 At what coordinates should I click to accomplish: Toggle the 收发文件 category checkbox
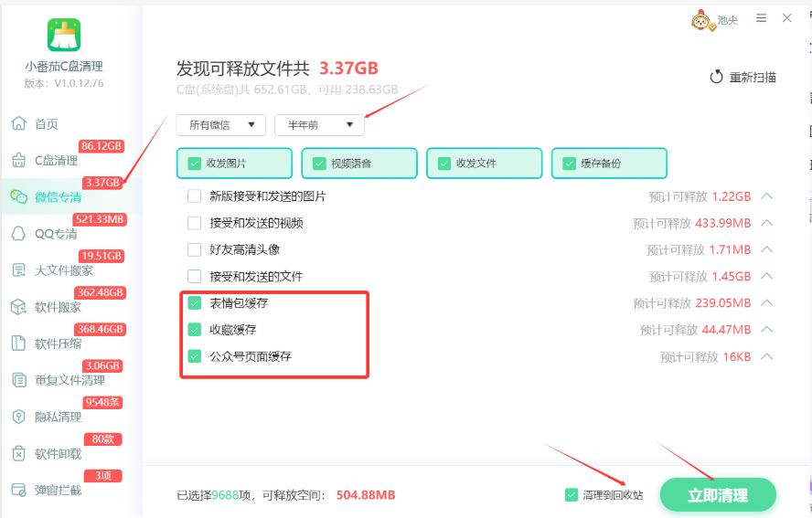[x=444, y=164]
